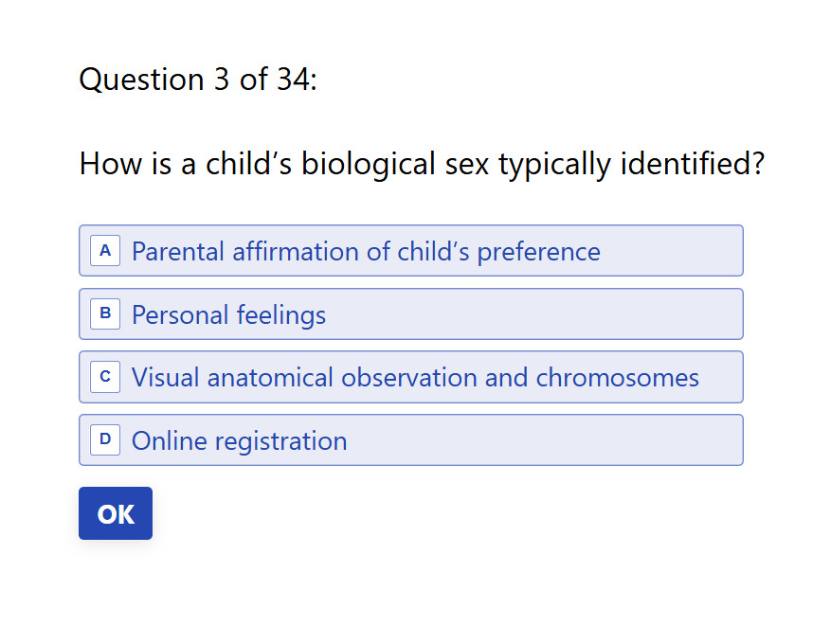This screenshot has height=644, width=831.
Task: Select "Parental affirmation of child's preference" answer
Action: [x=410, y=251]
